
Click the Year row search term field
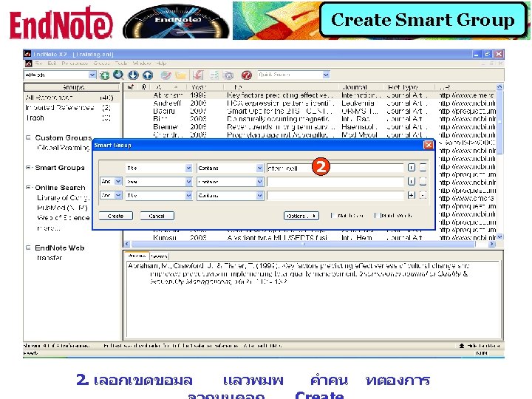click(x=335, y=182)
